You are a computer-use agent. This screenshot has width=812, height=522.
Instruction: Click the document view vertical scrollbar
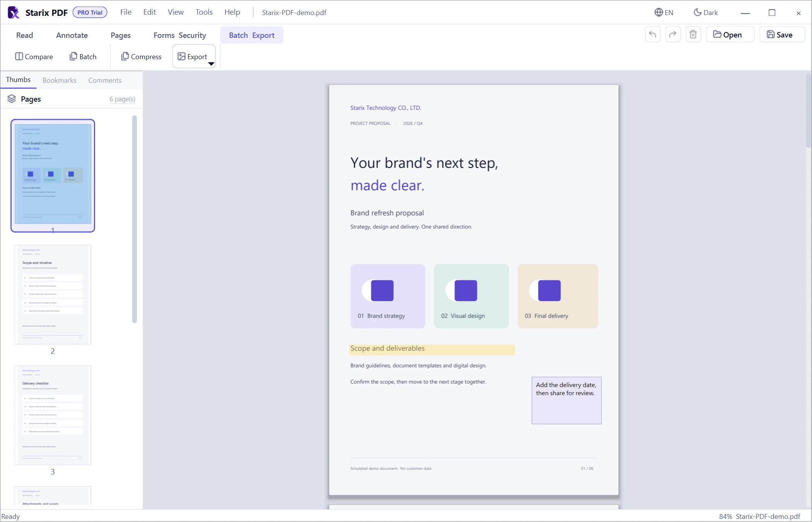point(808,110)
